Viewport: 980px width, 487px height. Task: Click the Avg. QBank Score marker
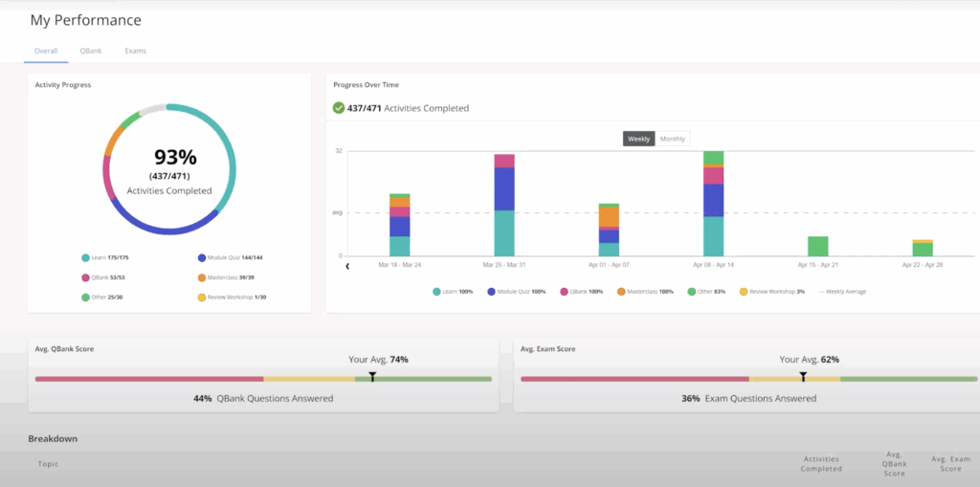click(371, 378)
